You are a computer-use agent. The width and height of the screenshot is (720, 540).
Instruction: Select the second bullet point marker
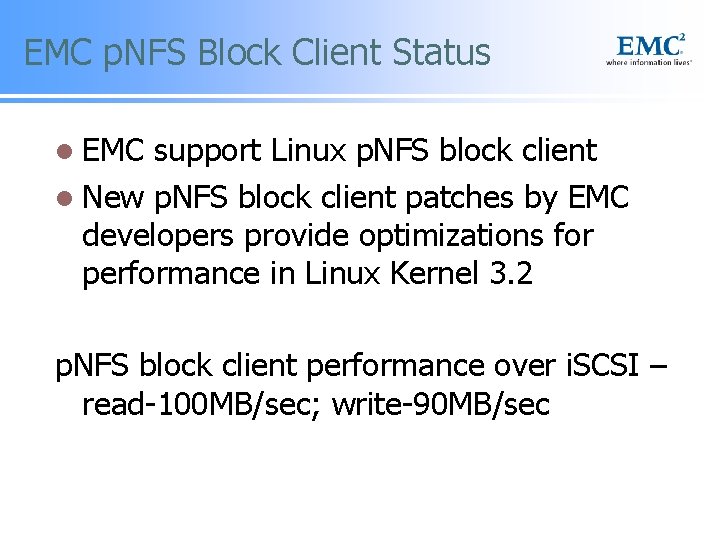click(64, 199)
